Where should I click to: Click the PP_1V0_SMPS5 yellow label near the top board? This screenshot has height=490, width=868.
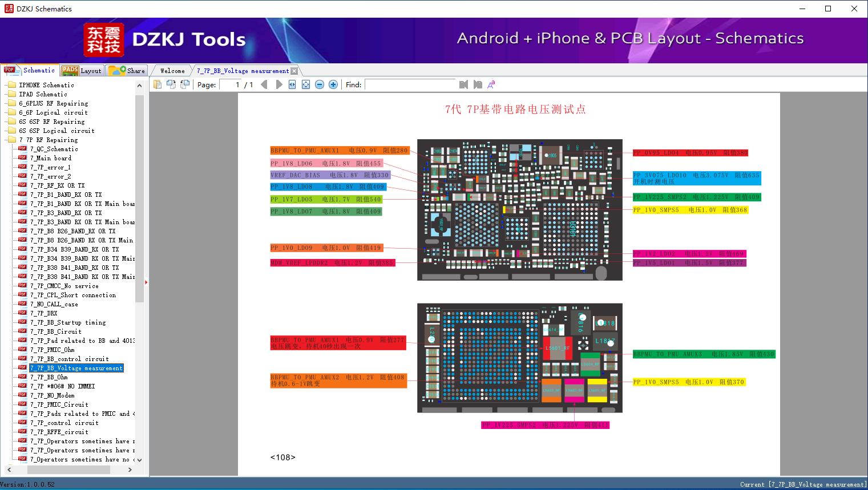tap(690, 210)
